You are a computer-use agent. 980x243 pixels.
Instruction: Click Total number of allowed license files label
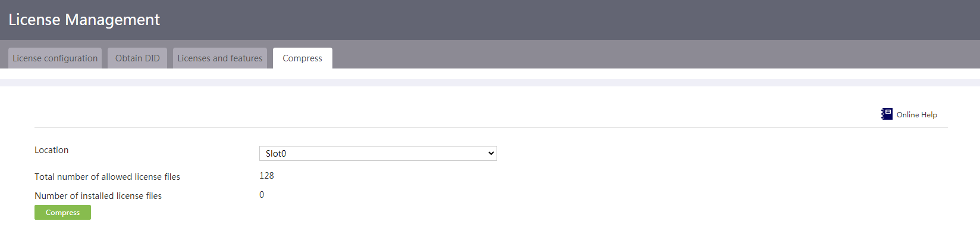coord(107,177)
